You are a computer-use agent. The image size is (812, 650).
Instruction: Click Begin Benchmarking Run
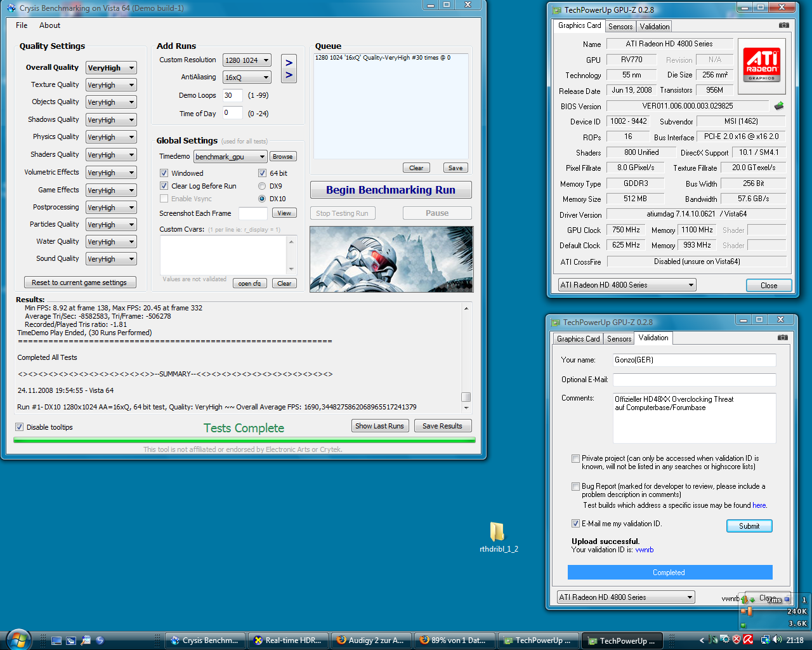coord(391,190)
